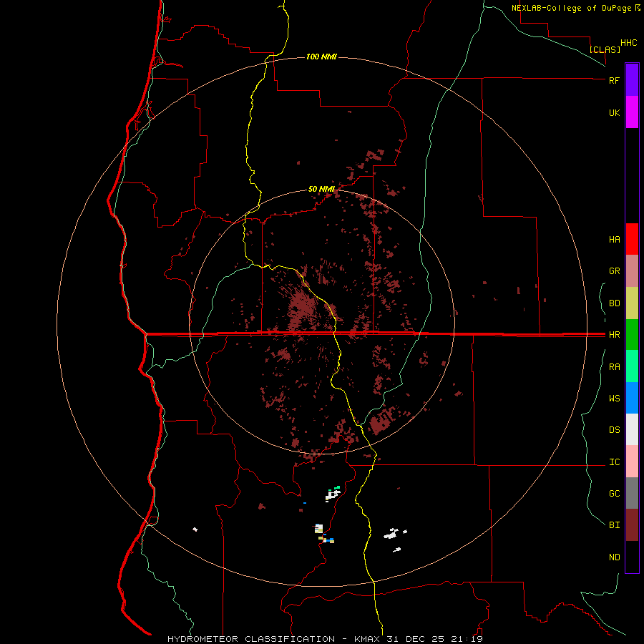Click the 50 NMI range ring label
Screen dimensions: 644x644
coord(321,189)
